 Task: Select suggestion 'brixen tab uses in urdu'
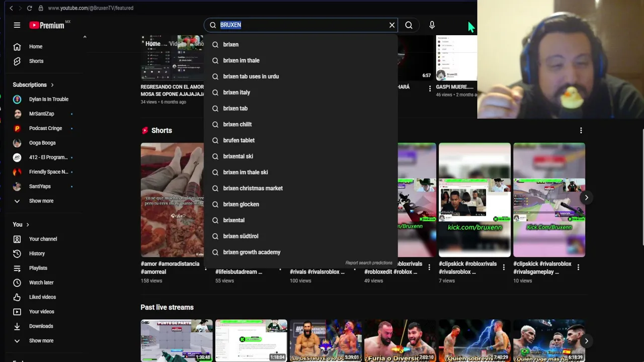[x=301, y=77]
